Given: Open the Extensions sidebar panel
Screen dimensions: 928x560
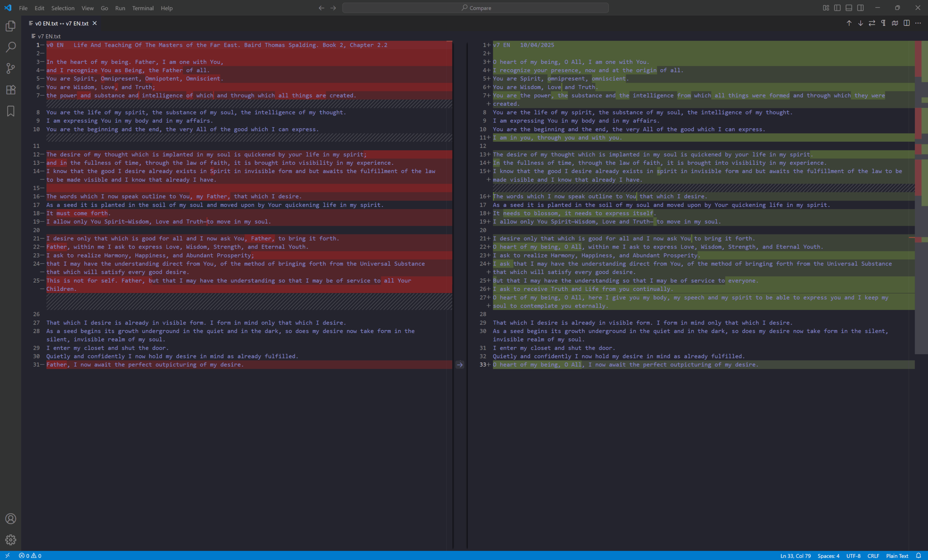Looking at the screenshot, I should click(x=11, y=89).
